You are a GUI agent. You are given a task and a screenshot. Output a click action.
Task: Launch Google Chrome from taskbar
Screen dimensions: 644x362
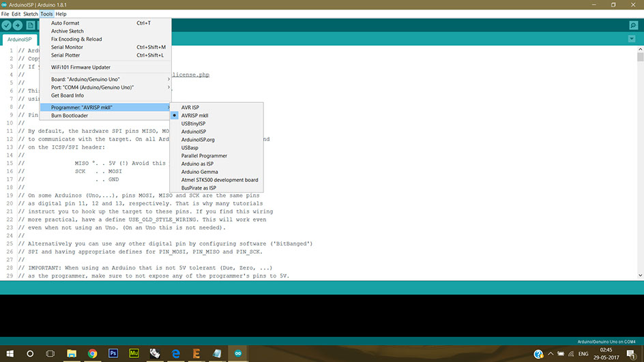pyautogui.click(x=92, y=353)
